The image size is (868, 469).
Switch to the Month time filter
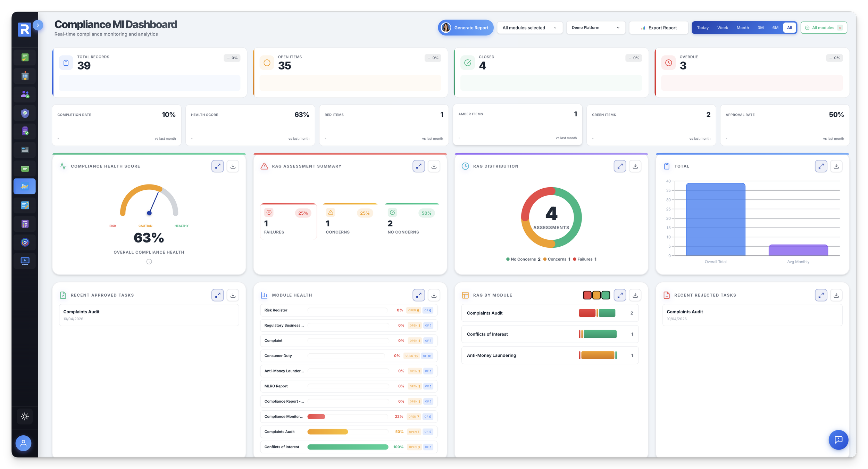pyautogui.click(x=743, y=27)
